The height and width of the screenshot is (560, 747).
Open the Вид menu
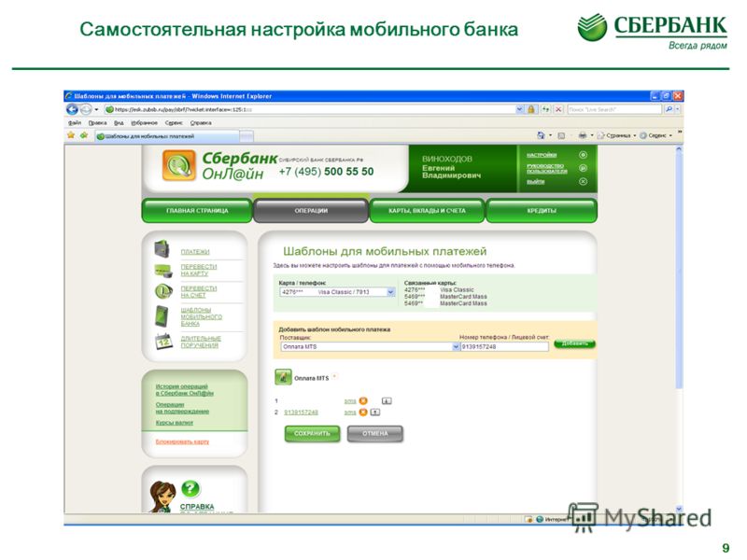point(119,123)
